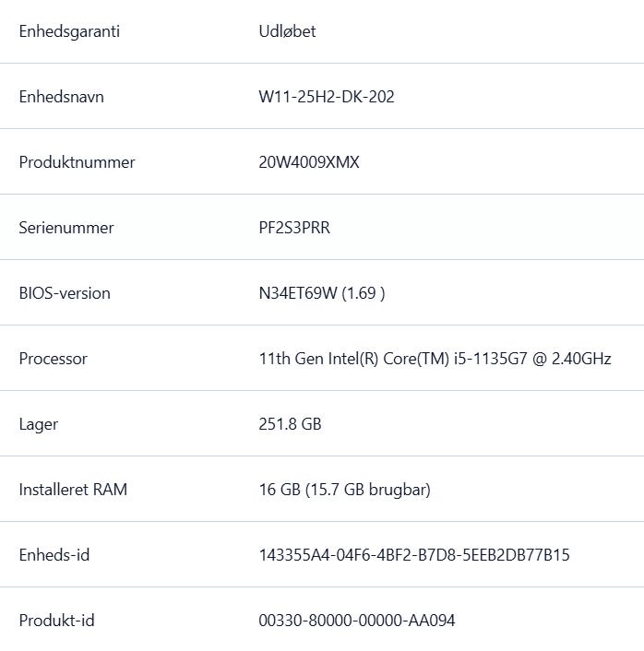Click BIOS value N34ET69W (1.69)
Image resolution: width=644 pixels, height=651 pixels.
click(322, 293)
